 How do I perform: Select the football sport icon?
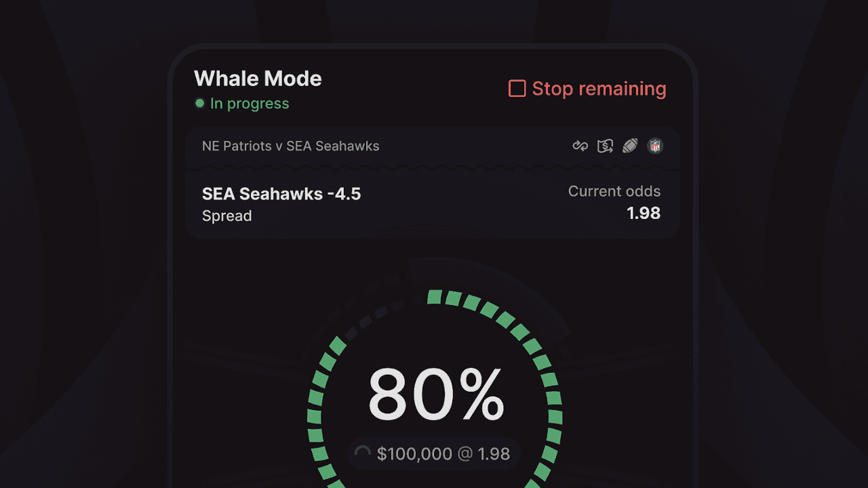(630, 146)
